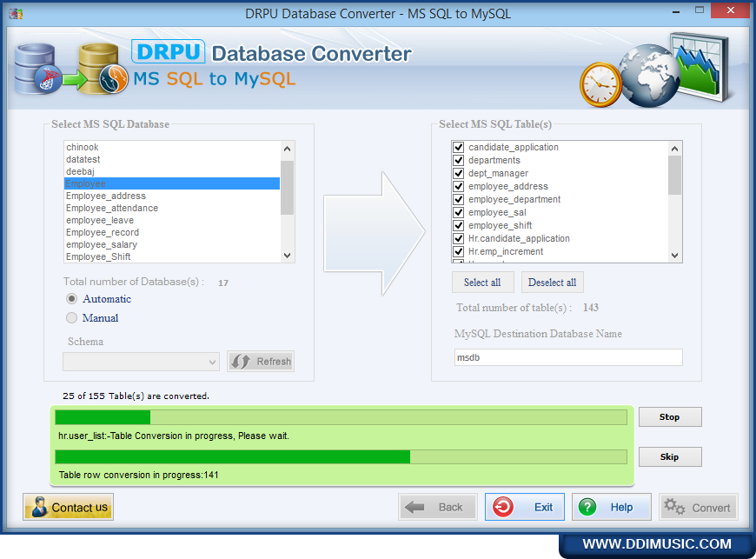The width and height of the screenshot is (756, 559).
Task: Click table list scroll down arrow
Action: [x=674, y=256]
